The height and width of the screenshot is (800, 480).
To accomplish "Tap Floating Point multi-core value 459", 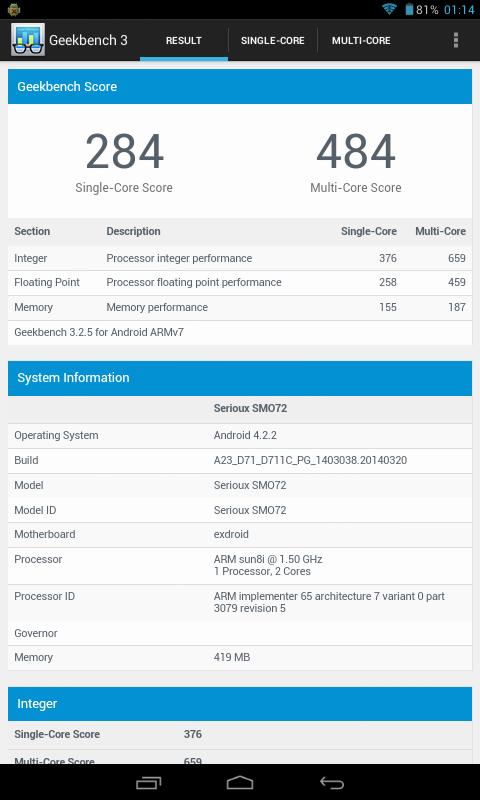I will pyautogui.click(x=457, y=282).
